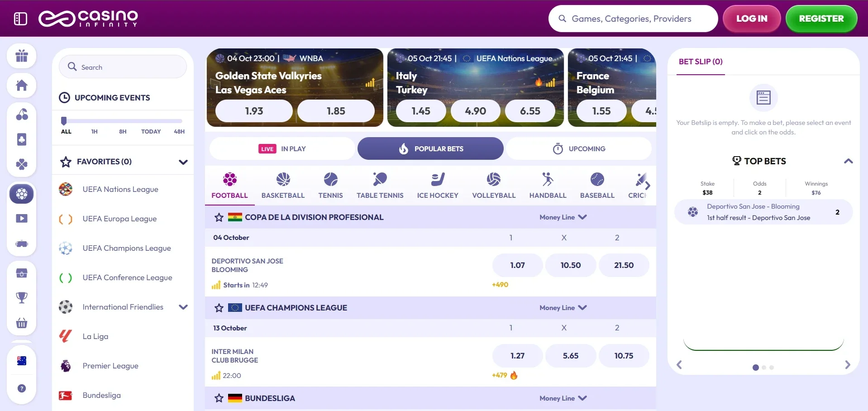Open the help question mark icon
Viewport: 868px width, 411px height.
22,388
